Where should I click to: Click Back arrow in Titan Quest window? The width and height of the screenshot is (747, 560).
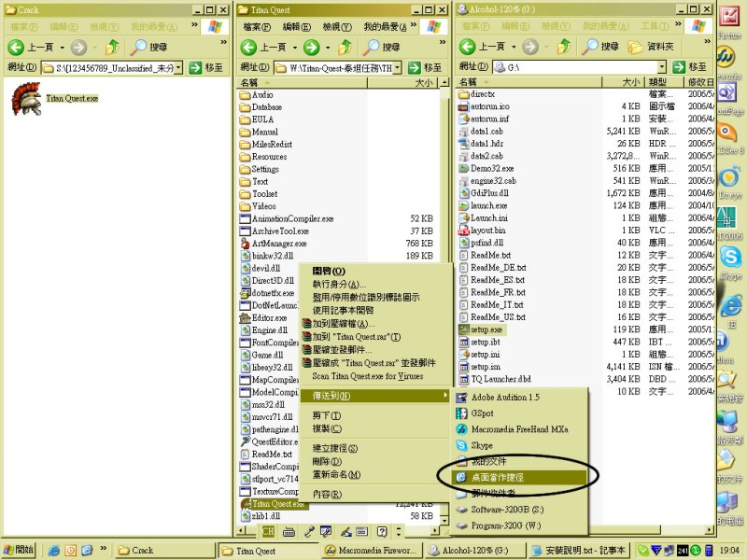tap(248, 47)
